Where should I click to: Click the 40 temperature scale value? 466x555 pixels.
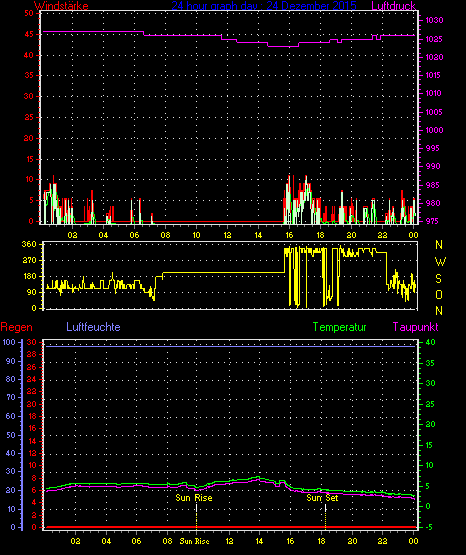click(430, 342)
